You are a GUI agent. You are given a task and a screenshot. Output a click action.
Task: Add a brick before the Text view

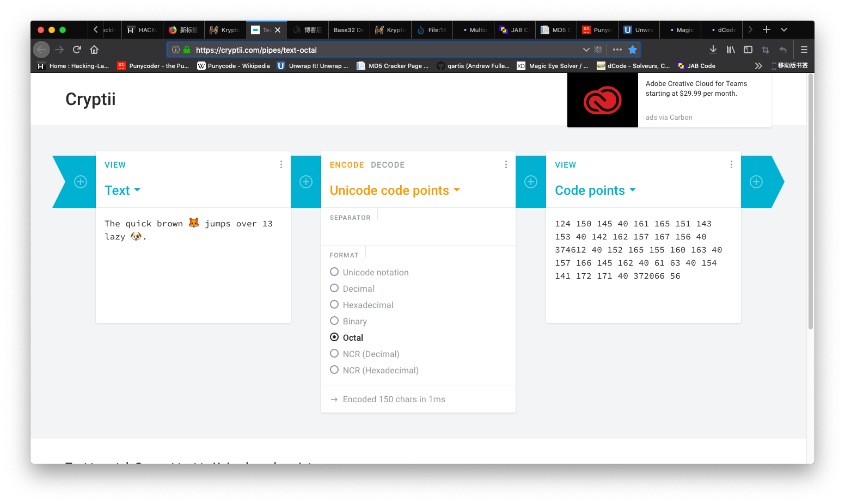[x=81, y=182]
